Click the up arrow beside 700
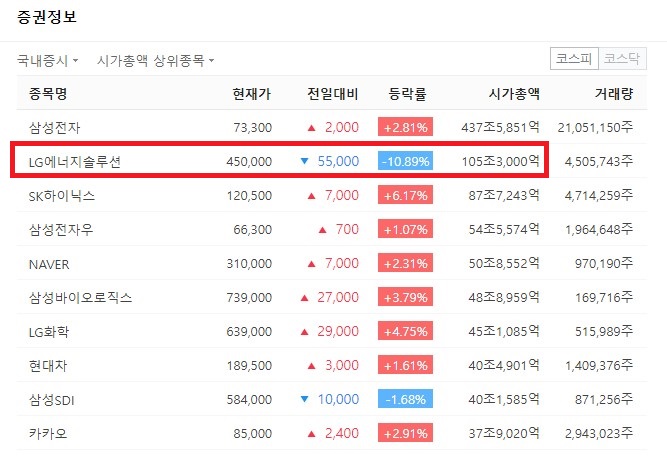667x462 pixels. [322, 230]
